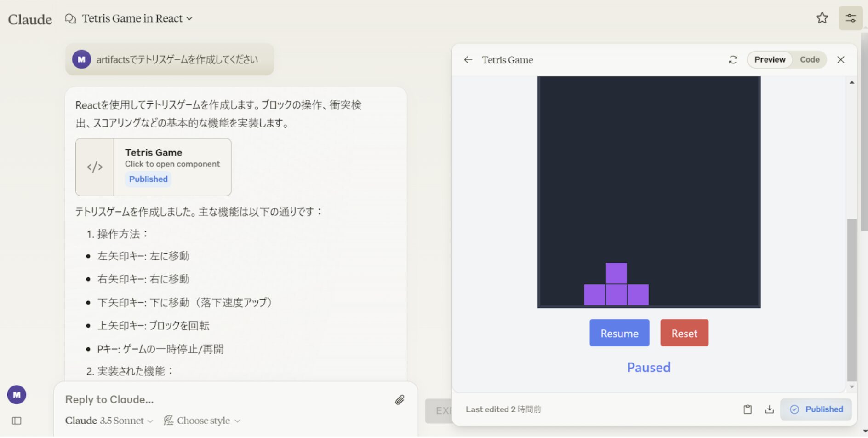Open the Claude 3.5 Sonnet model selector
Viewport: 868px width, 438px height.
point(109,421)
